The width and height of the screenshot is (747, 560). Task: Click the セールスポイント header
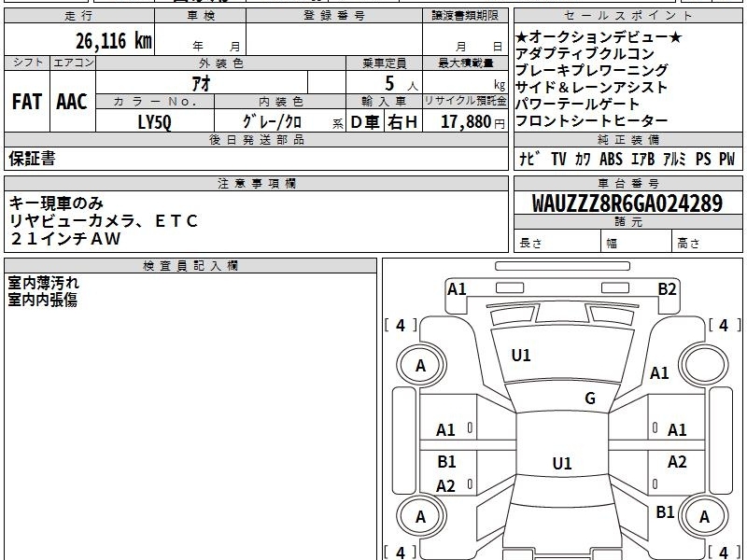pyautogui.click(x=627, y=16)
